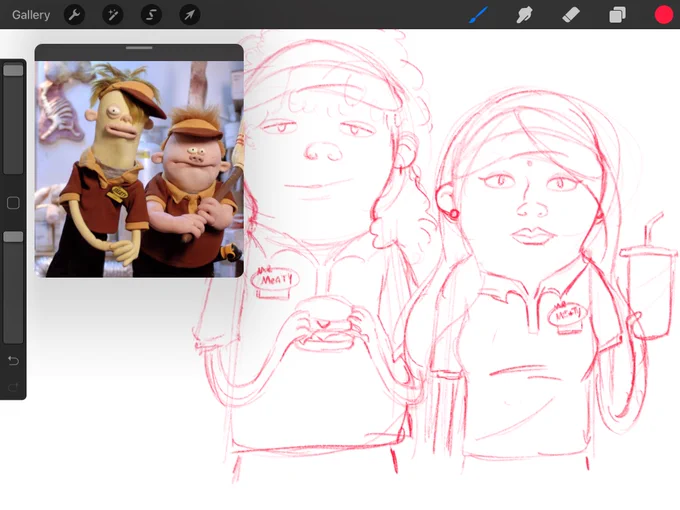Select the Eraser tool
Screen dimensions: 680x510
[571, 15]
